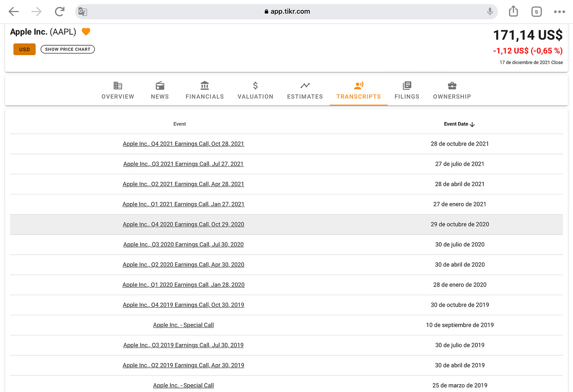This screenshot has width=573, height=392.
Task: Open Special Call from 25 de marzo 2019
Action: pos(183,385)
